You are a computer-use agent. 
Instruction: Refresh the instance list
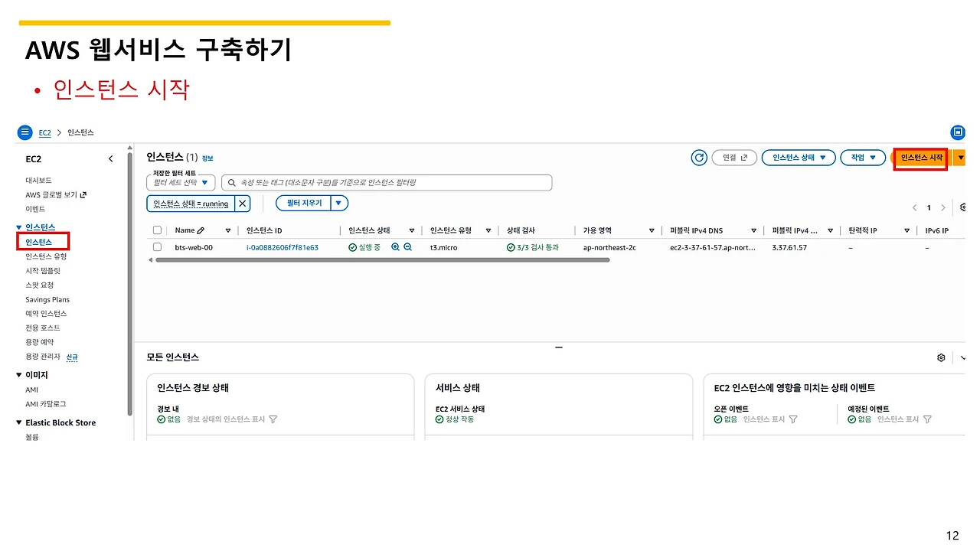(x=699, y=158)
